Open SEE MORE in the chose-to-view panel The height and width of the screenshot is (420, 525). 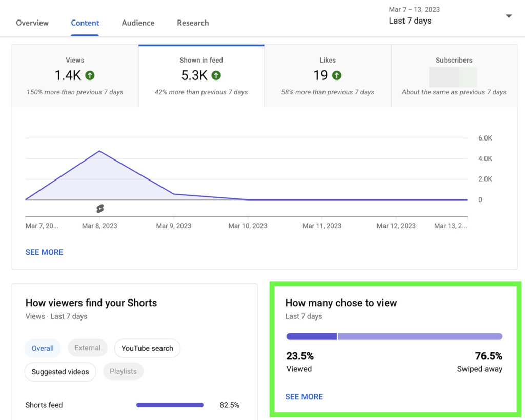pyautogui.click(x=304, y=396)
